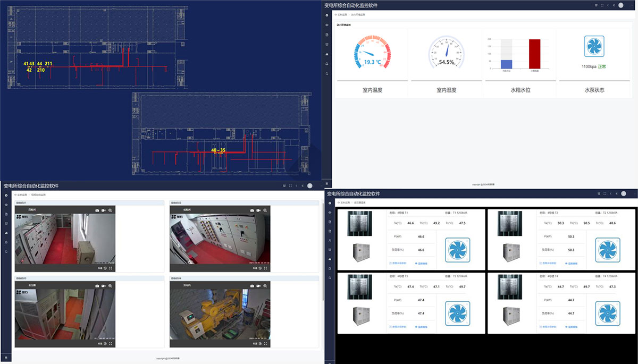Click the left chevron in environment panel header
Viewport: 638px width, 364px height.
[x=608, y=5]
